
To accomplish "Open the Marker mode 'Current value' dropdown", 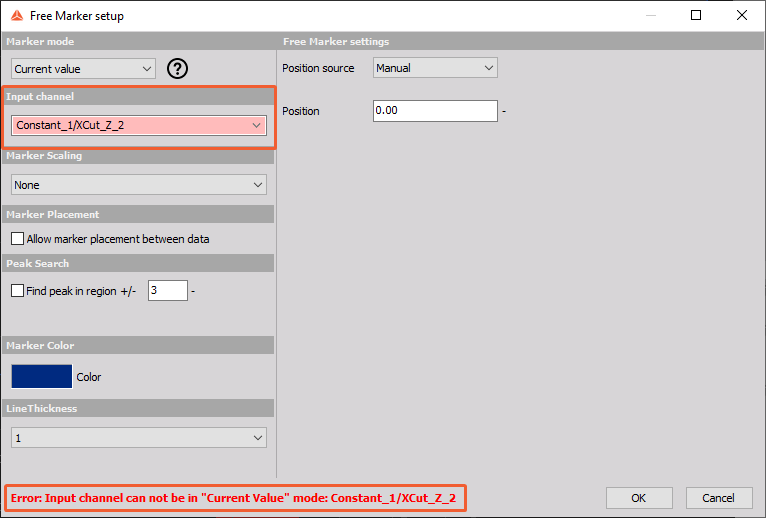I will coord(83,69).
